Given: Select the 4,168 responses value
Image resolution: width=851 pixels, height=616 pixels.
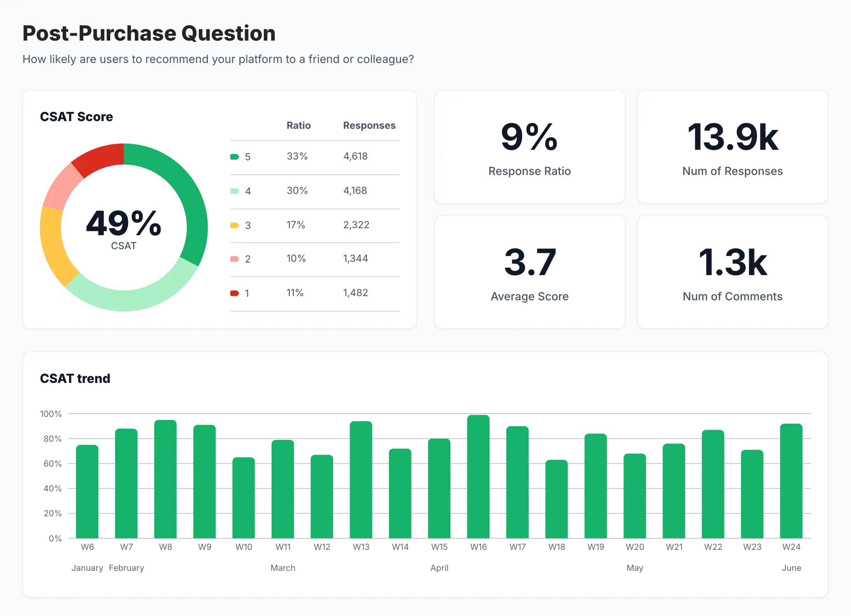Looking at the screenshot, I should coord(355,191).
